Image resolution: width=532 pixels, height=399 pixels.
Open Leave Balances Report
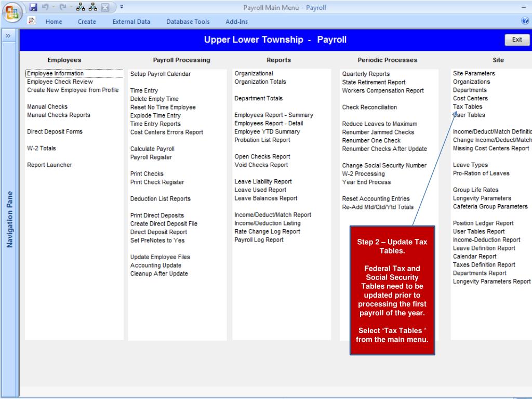click(265, 198)
